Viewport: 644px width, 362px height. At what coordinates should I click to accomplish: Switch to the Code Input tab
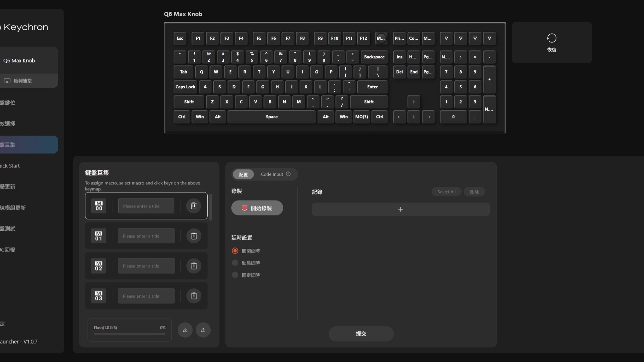tap(272, 174)
